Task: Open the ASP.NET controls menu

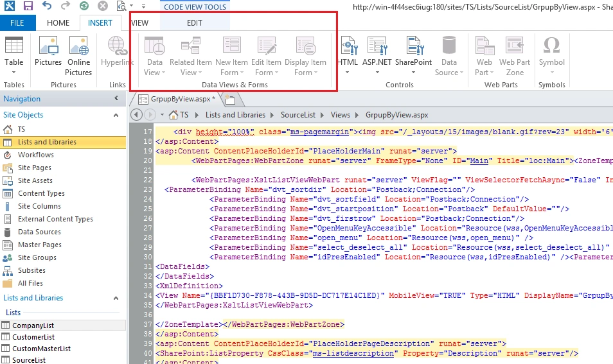Action: (x=377, y=55)
